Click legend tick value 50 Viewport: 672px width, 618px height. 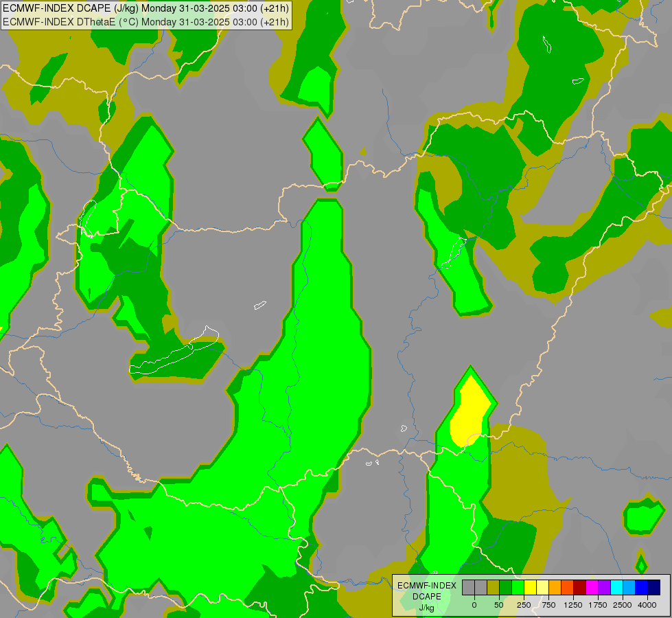(x=499, y=605)
